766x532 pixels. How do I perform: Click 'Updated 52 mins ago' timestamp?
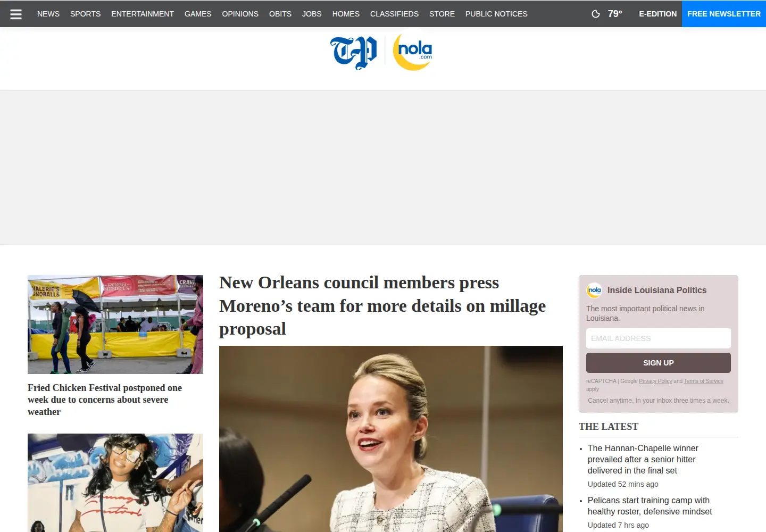click(x=623, y=484)
